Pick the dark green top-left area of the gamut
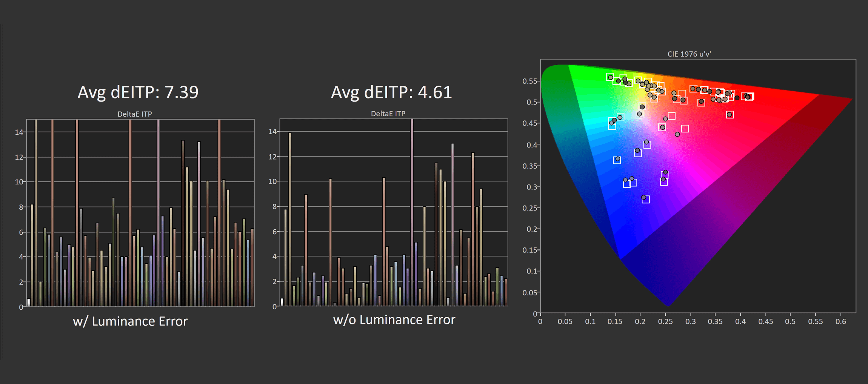Image resolution: width=868 pixels, height=384 pixels. [x=555, y=75]
